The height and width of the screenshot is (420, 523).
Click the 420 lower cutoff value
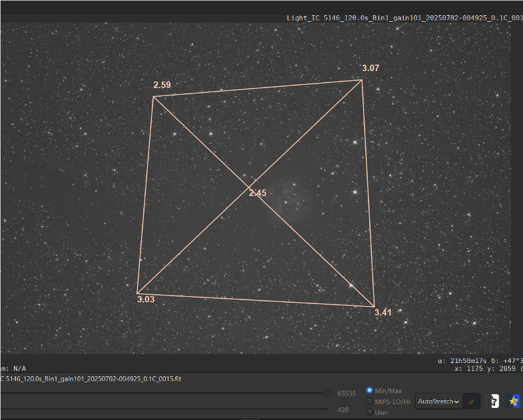343,410
